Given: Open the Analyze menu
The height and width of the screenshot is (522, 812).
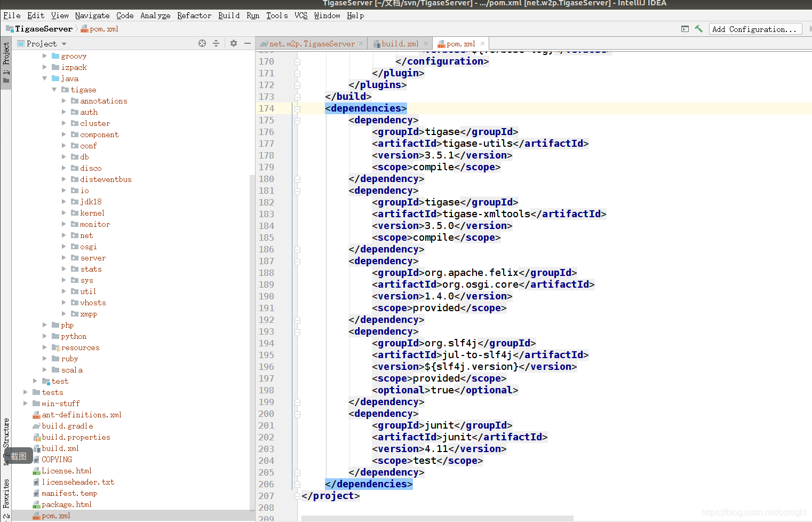Looking at the screenshot, I should [155, 15].
